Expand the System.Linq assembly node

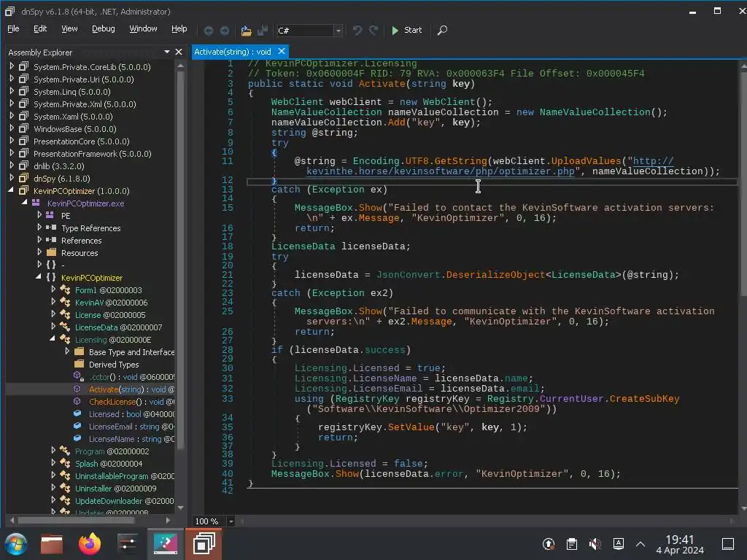[x=12, y=91]
